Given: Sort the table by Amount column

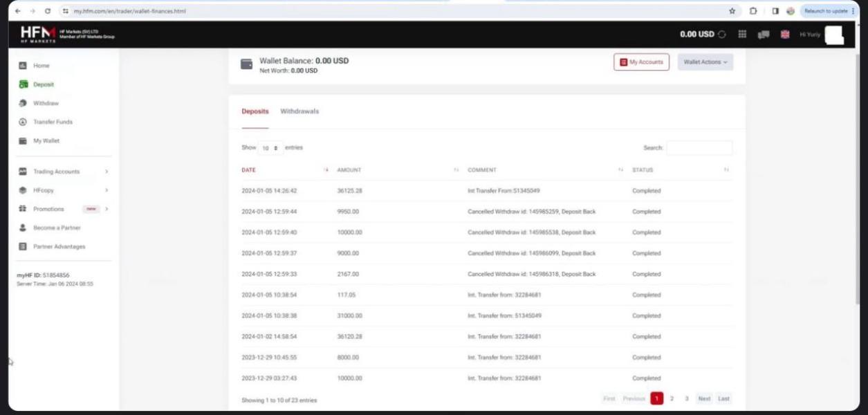Looking at the screenshot, I should 349,170.
